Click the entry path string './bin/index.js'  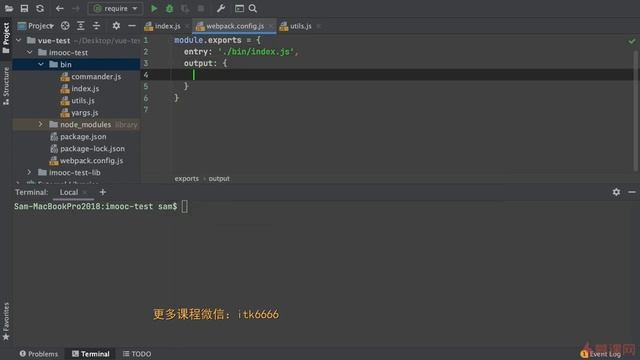coord(256,52)
